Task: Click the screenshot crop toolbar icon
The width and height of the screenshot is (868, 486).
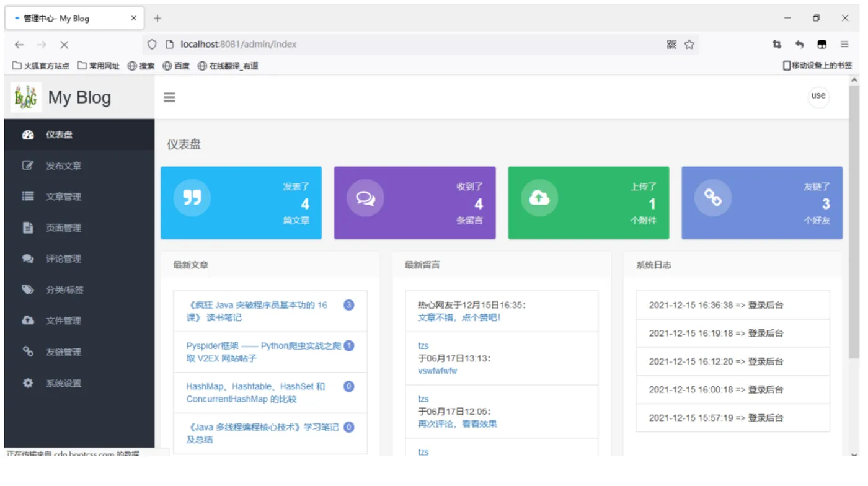Action: click(x=776, y=44)
